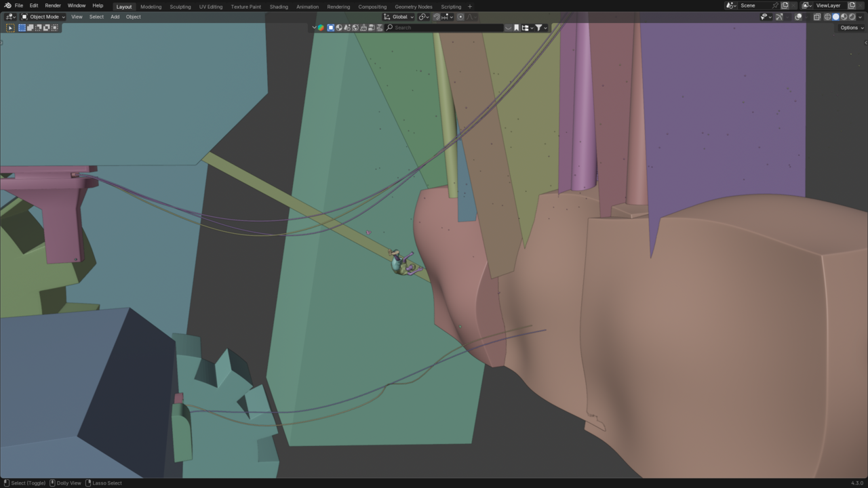Toggle snapping magnet icon

pyautogui.click(x=437, y=17)
